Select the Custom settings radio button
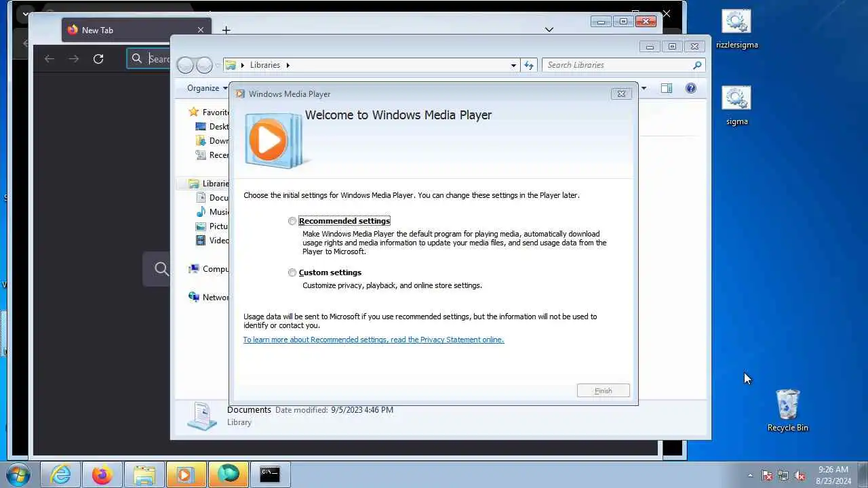 pos(292,272)
